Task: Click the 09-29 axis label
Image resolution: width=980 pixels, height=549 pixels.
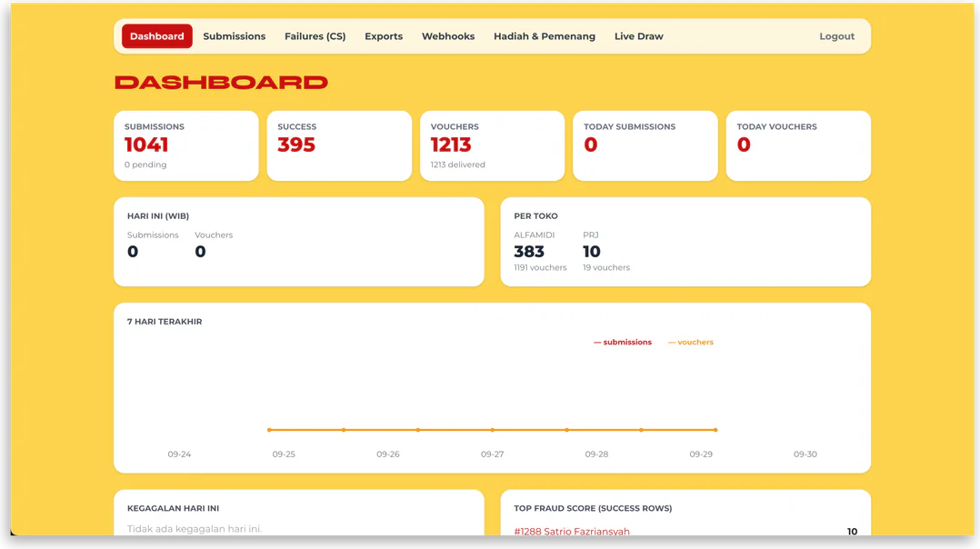Action: pyautogui.click(x=701, y=454)
